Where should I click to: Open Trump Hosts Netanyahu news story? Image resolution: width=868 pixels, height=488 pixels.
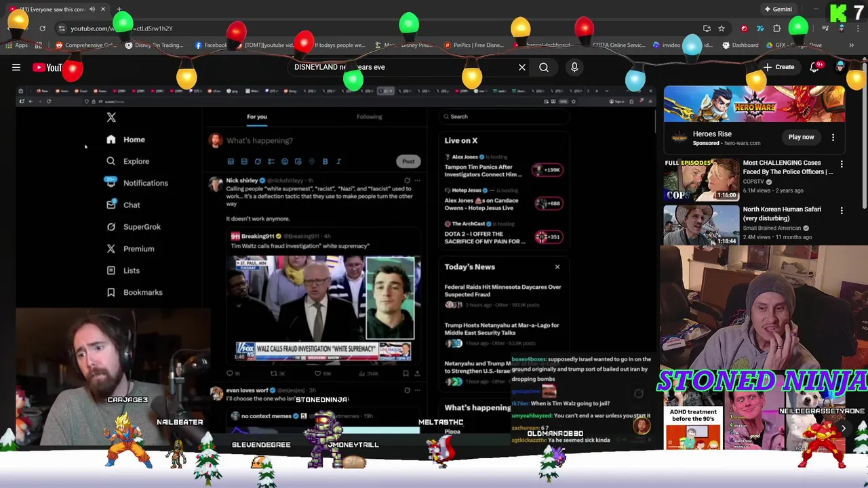(502, 329)
